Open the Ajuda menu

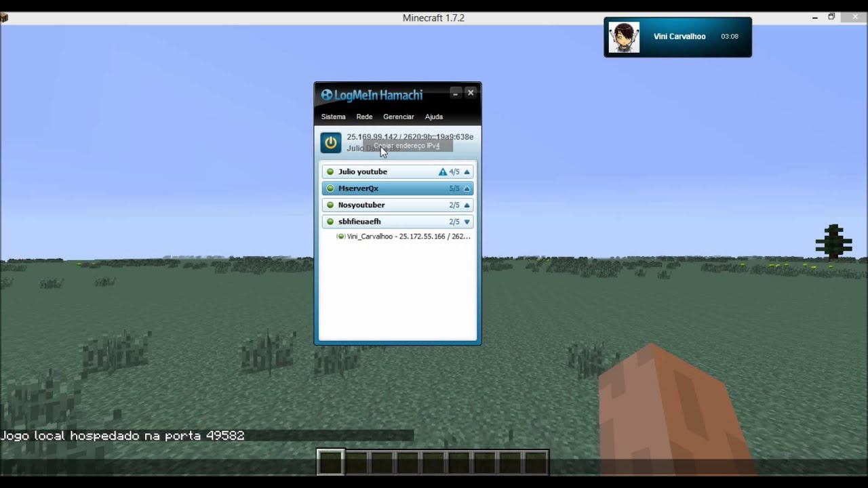point(433,117)
